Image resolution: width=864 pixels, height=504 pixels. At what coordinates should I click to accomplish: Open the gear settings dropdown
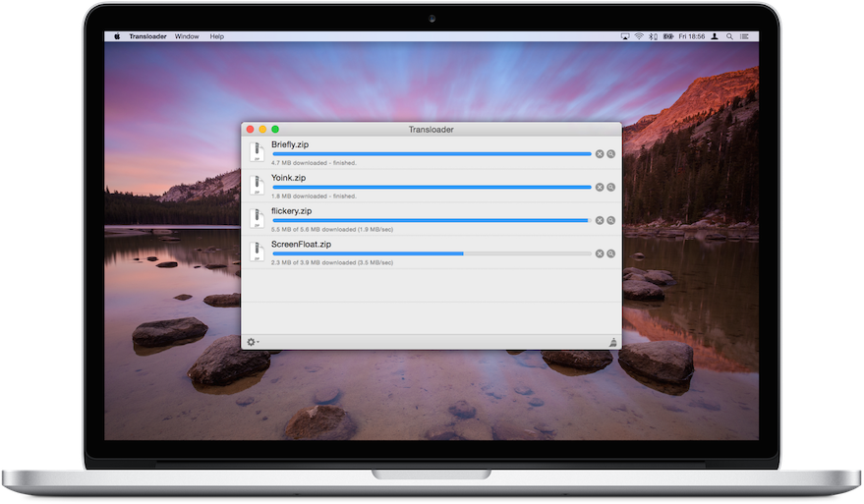[253, 342]
